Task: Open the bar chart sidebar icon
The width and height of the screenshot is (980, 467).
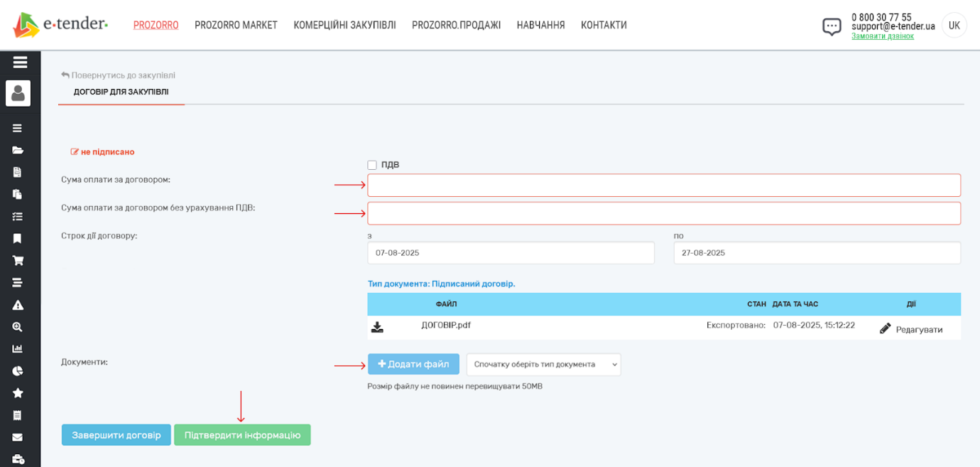Action: point(18,349)
